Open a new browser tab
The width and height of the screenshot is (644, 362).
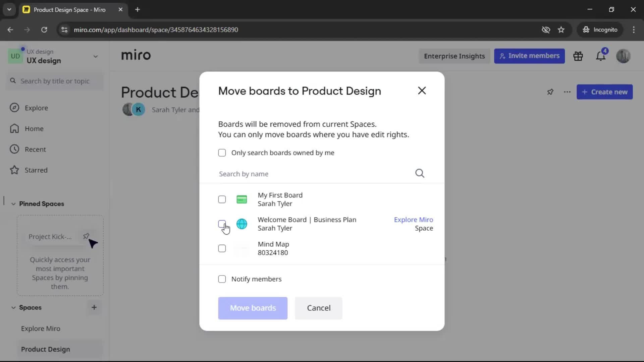[x=138, y=10]
